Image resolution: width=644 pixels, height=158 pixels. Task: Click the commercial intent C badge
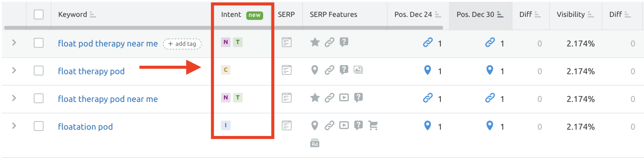[x=226, y=70]
